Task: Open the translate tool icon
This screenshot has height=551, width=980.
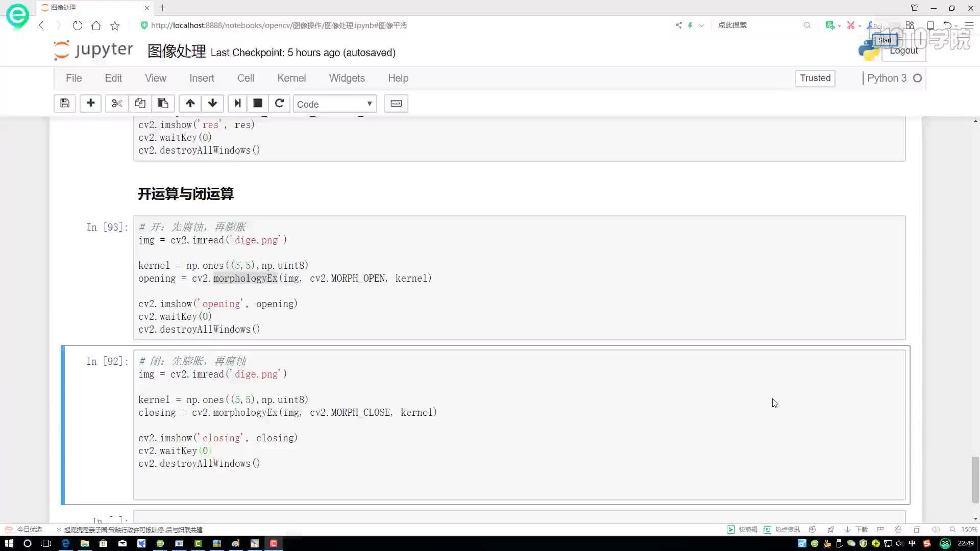Action: tap(830, 25)
